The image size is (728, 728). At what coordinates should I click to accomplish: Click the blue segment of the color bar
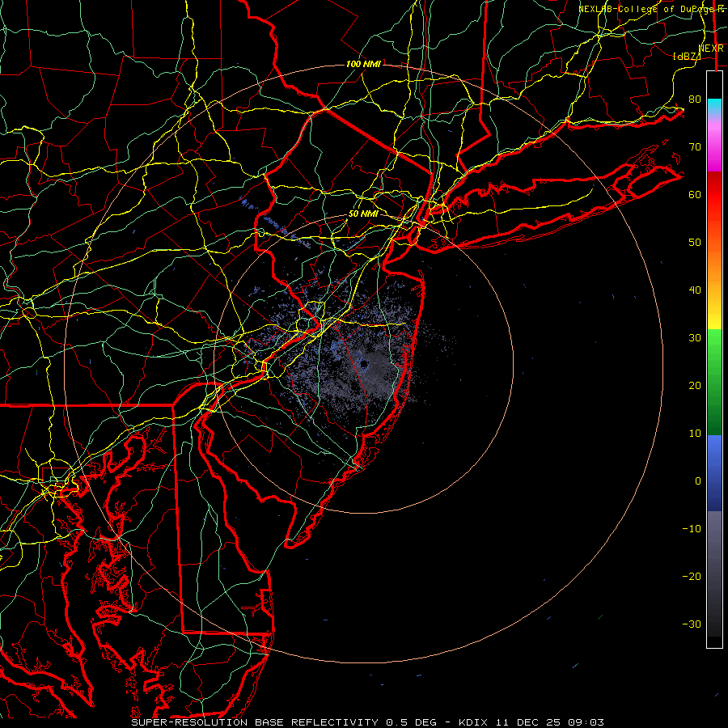714,472
